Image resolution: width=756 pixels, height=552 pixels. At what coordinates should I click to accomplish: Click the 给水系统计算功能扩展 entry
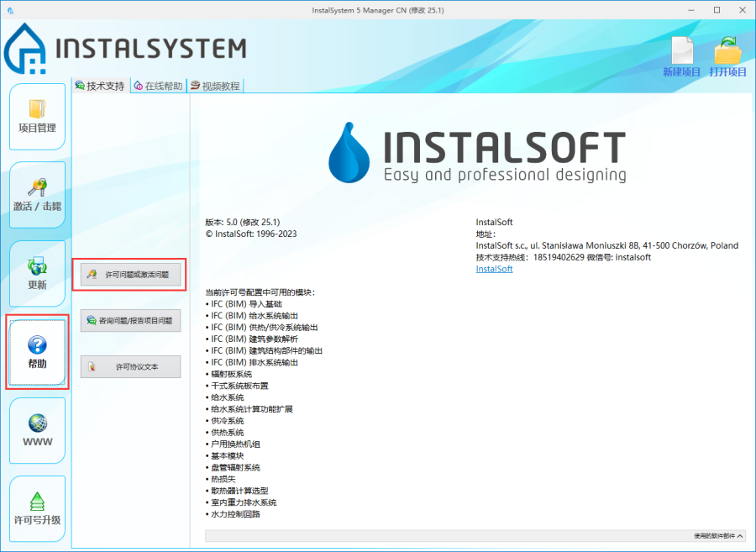(x=249, y=409)
